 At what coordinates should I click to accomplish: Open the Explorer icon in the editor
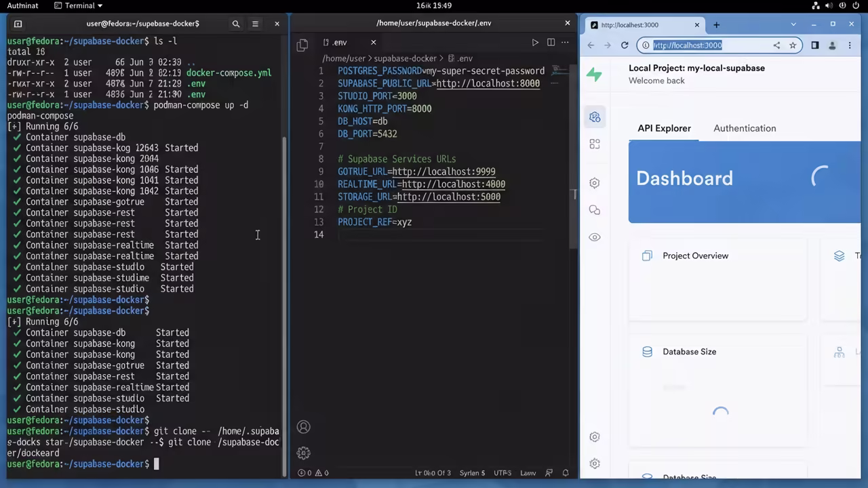coord(302,45)
